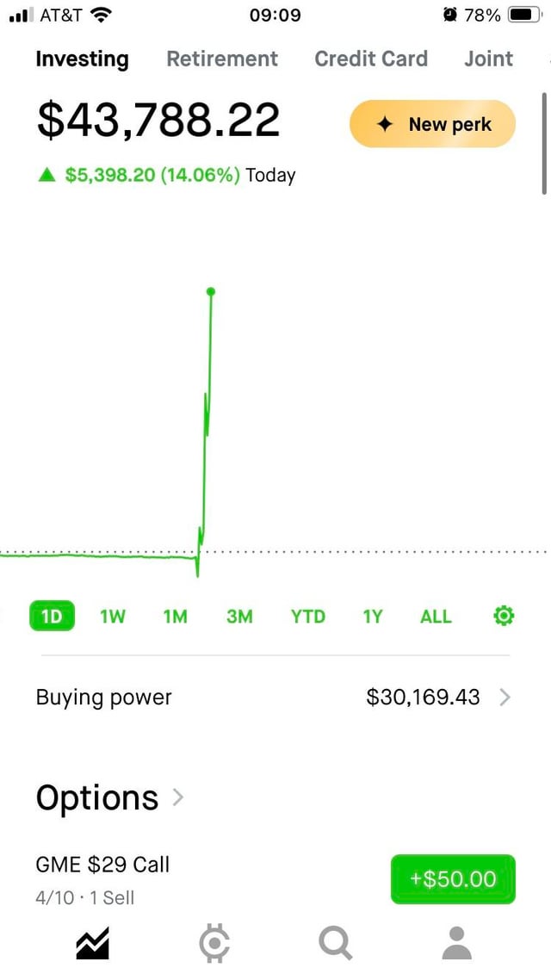Switch chart to YTD range
Viewport: 551px width, 980px height.
point(307,617)
